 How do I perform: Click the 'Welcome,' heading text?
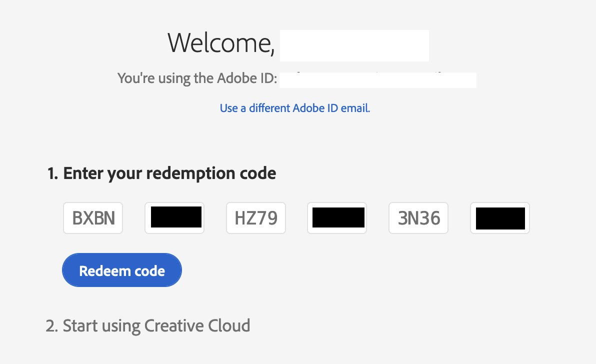pos(221,43)
